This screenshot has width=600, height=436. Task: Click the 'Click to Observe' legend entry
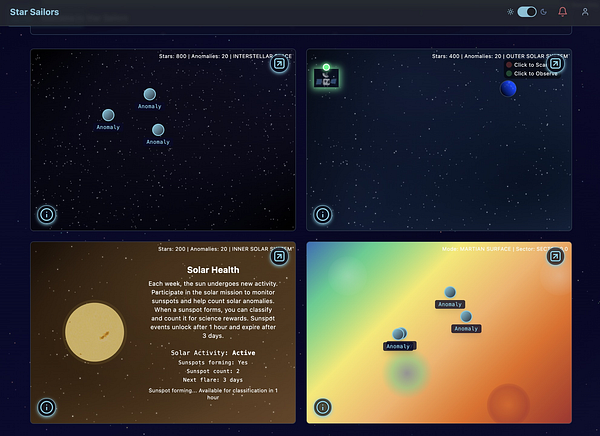coord(532,73)
